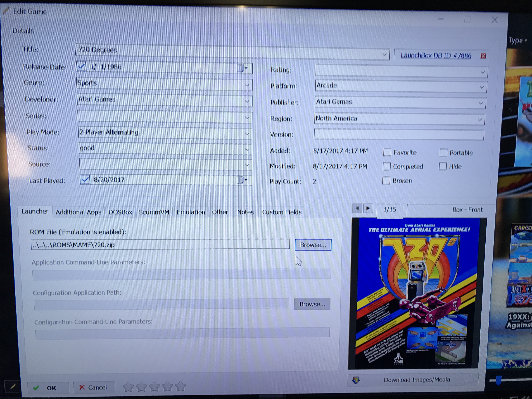Switch to the Additional Apps tab
532x399 pixels.
(x=78, y=212)
